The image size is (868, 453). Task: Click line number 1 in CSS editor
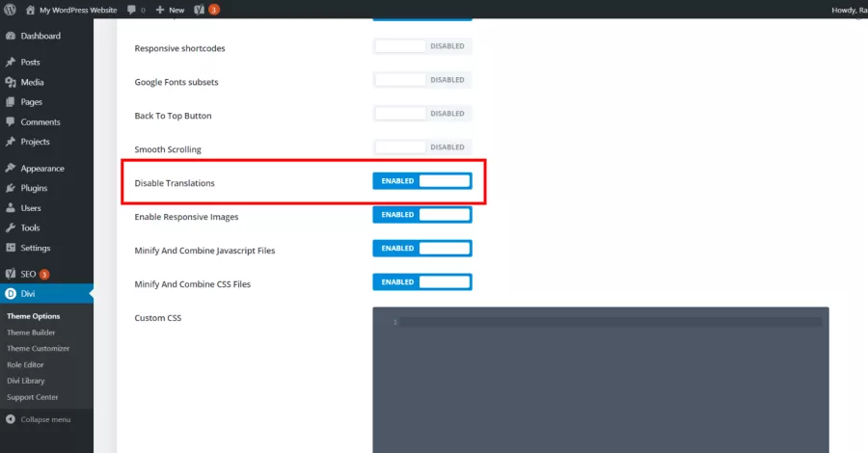[395, 322]
